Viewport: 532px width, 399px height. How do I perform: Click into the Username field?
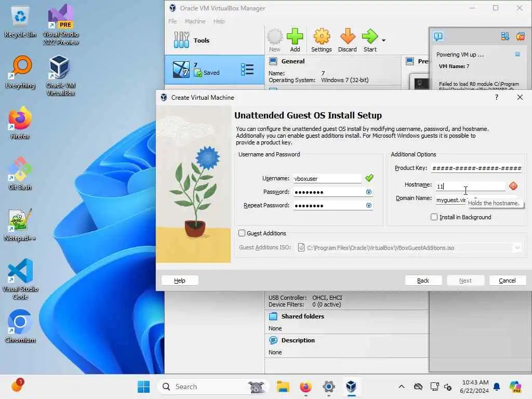(327, 179)
